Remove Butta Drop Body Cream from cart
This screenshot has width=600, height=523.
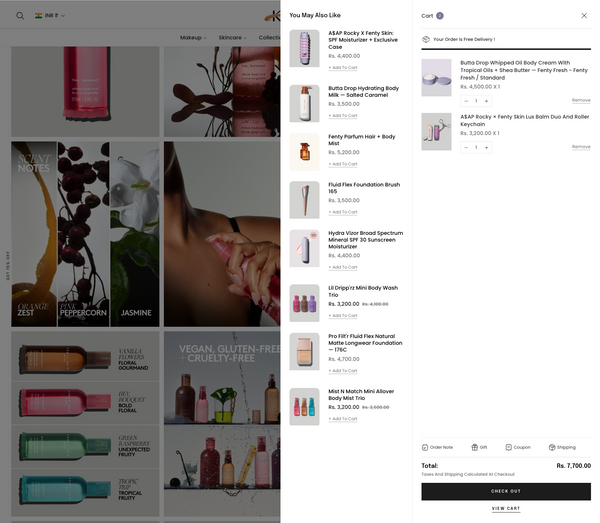pos(581,100)
